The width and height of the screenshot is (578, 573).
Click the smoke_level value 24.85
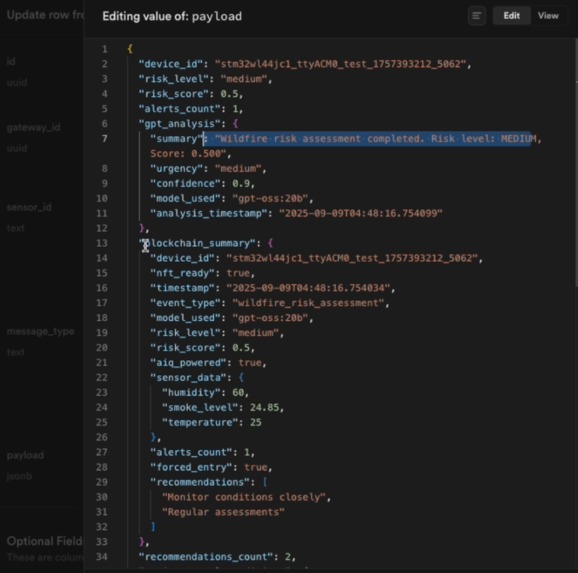pos(264,407)
